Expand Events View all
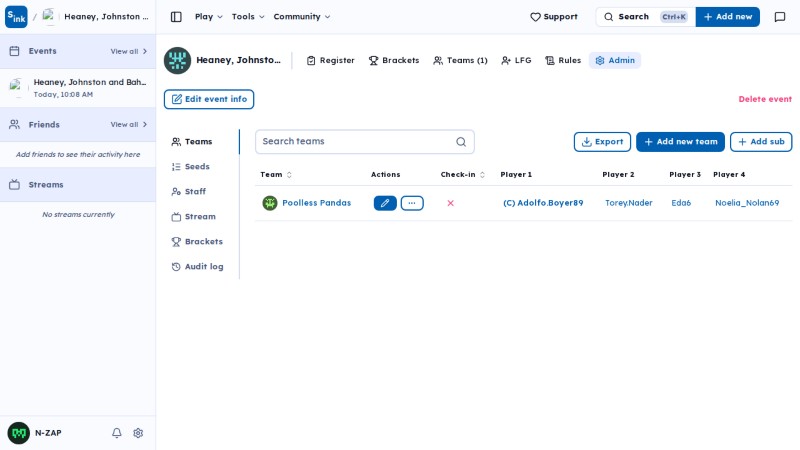Viewport: 800px width, 450px height. coord(129,52)
